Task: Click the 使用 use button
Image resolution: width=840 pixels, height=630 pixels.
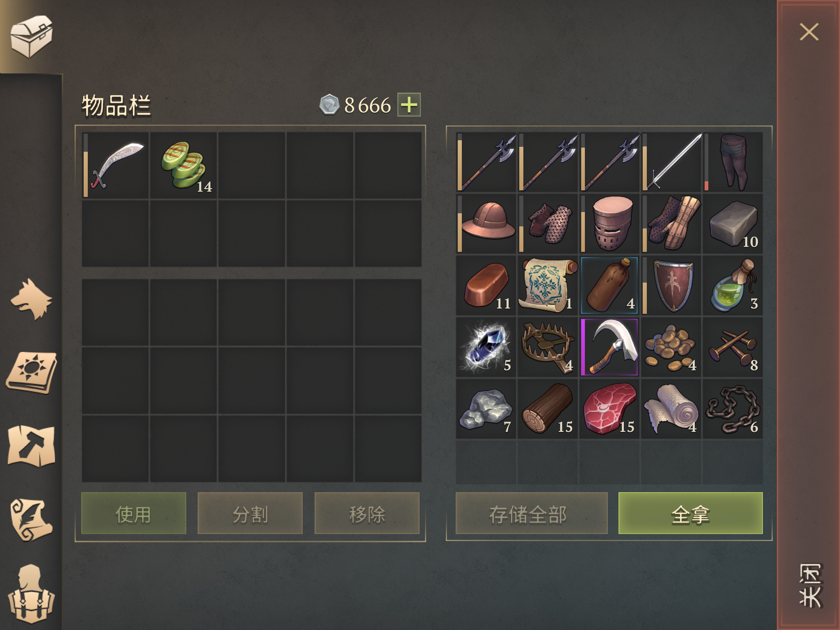Action: tap(134, 513)
